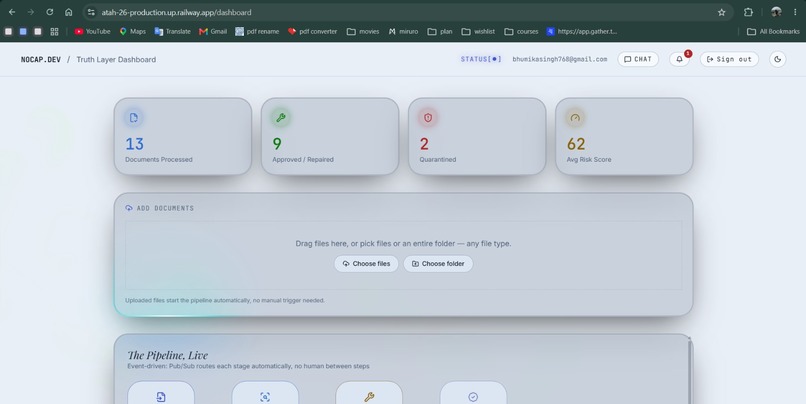Viewport: 806px width, 404px height.
Task: Expand the movies bookmark folder
Action: click(363, 31)
